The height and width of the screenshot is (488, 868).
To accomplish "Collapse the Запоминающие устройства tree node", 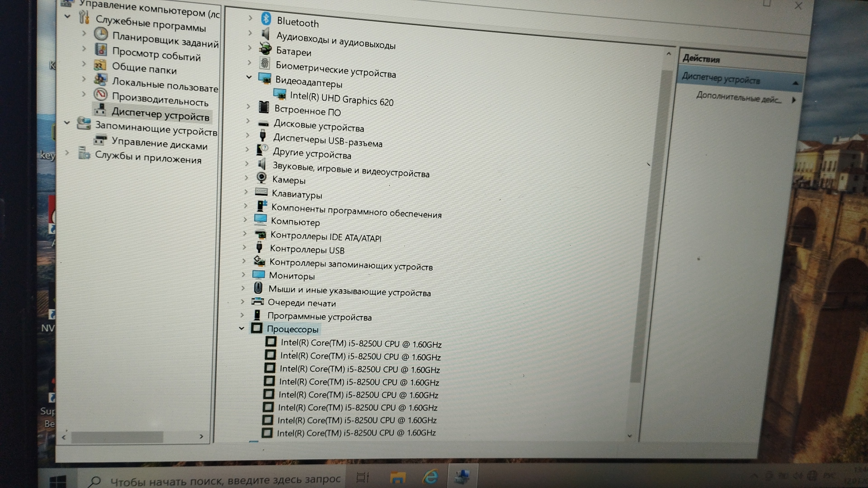I will point(67,122).
